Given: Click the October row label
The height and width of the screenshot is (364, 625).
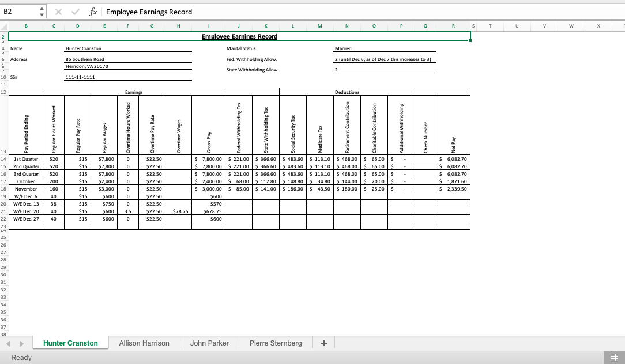Looking at the screenshot, I should (x=26, y=181).
